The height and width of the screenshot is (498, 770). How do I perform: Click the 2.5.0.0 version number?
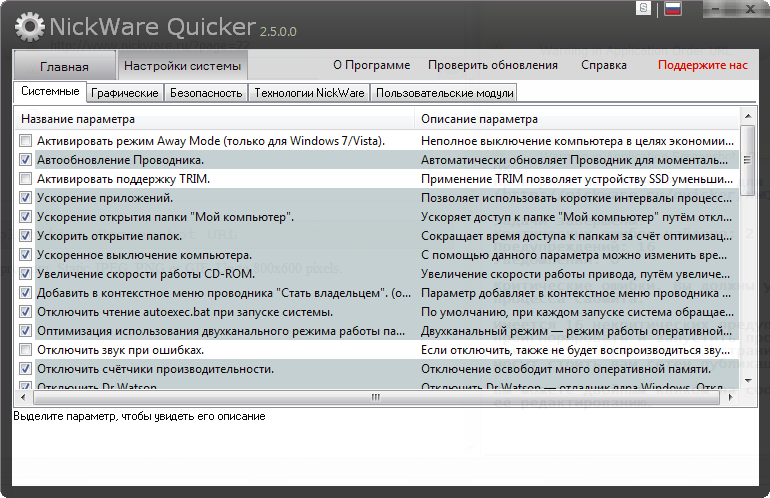278,31
